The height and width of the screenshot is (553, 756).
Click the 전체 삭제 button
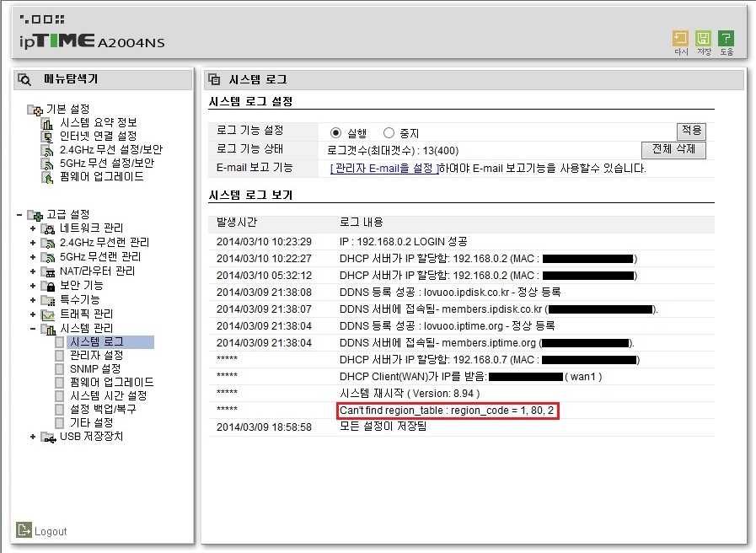(x=673, y=149)
